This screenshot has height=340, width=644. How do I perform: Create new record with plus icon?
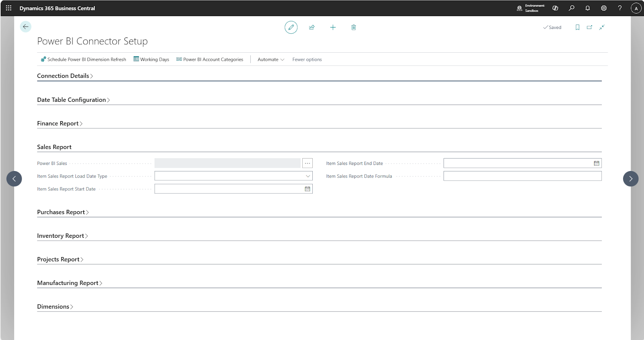[333, 27]
